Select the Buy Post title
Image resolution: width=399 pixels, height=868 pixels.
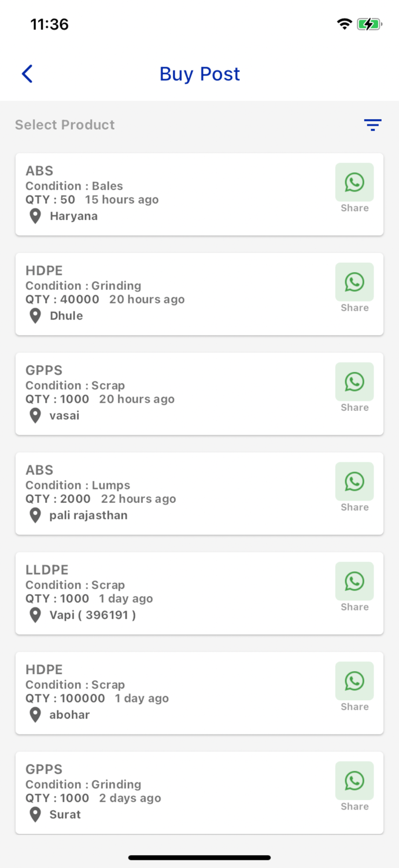(x=199, y=73)
